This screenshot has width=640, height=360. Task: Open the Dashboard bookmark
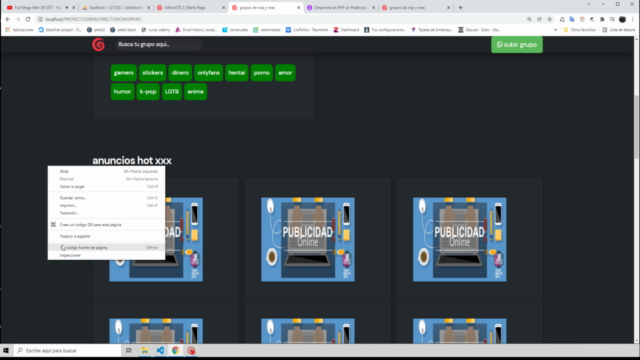[346, 30]
